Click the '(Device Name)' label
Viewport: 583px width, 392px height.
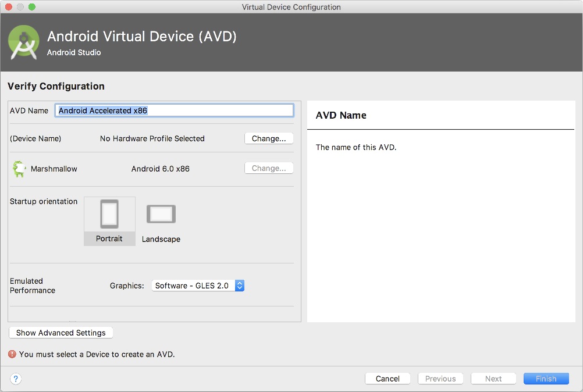[x=35, y=138]
